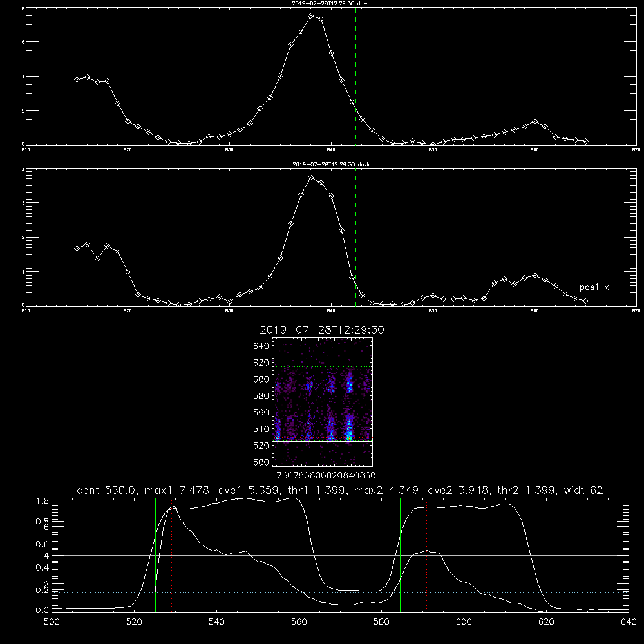Click the colored spectral image thumbnail
The width and height of the screenshot is (644, 644).
pos(323,402)
